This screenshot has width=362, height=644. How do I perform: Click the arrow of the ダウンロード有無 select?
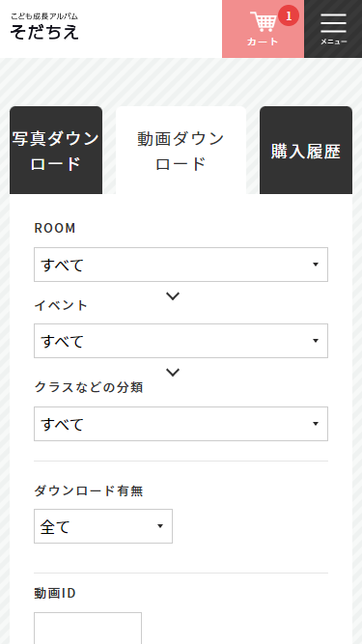160,526
